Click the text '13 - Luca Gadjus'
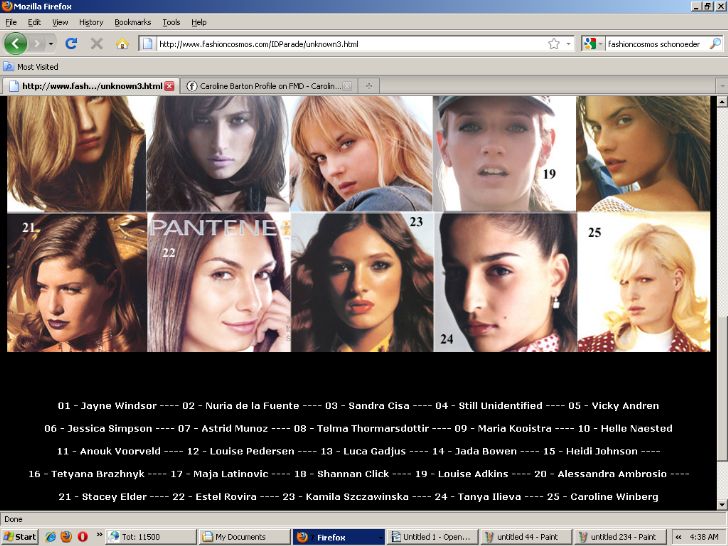Screen dimensions: 728x546 pyautogui.click(x=363, y=451)
